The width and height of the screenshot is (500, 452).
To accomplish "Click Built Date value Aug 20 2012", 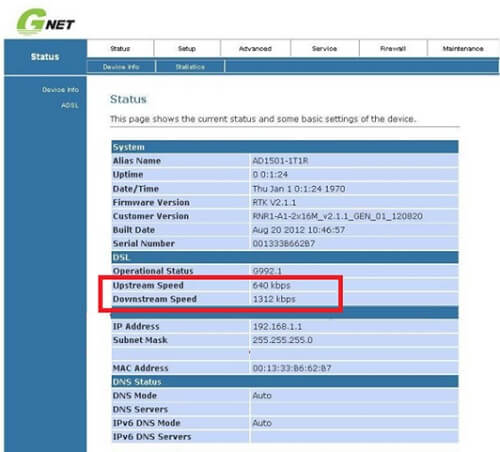I will [298, 230].
